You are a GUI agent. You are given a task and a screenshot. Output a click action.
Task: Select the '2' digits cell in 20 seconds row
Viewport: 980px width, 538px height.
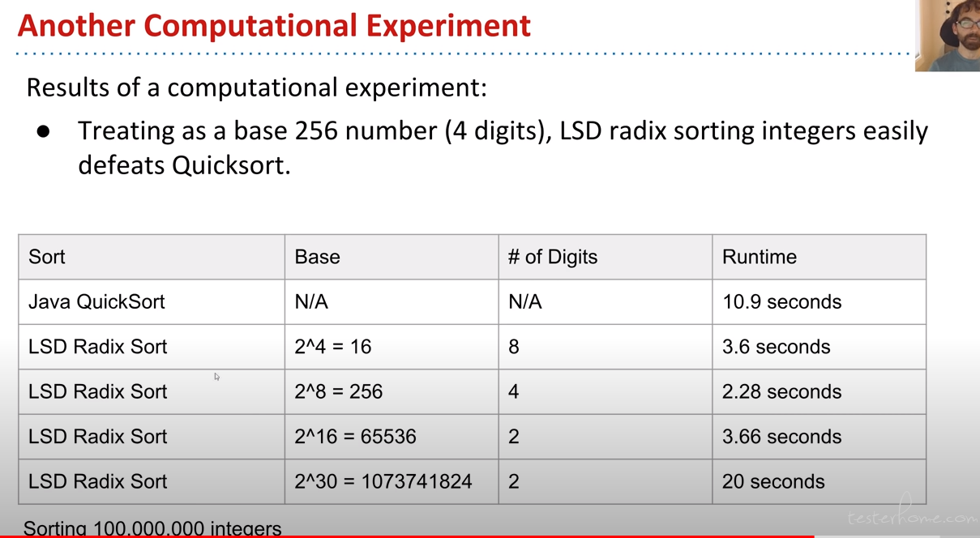(606, 481)
